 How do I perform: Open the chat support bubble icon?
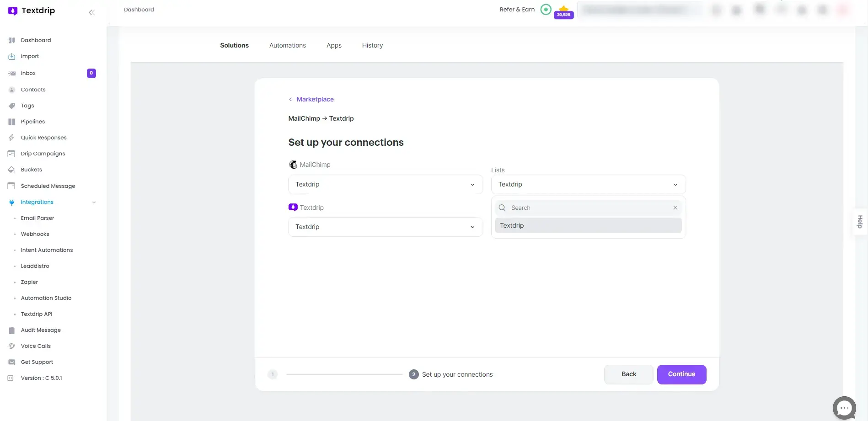pos(844,407)
